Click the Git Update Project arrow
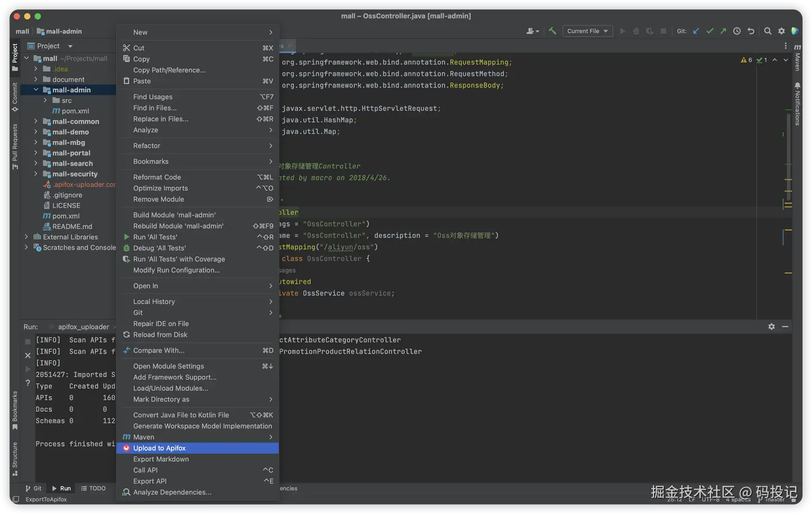The image size is (812, 514). [696, 31]
